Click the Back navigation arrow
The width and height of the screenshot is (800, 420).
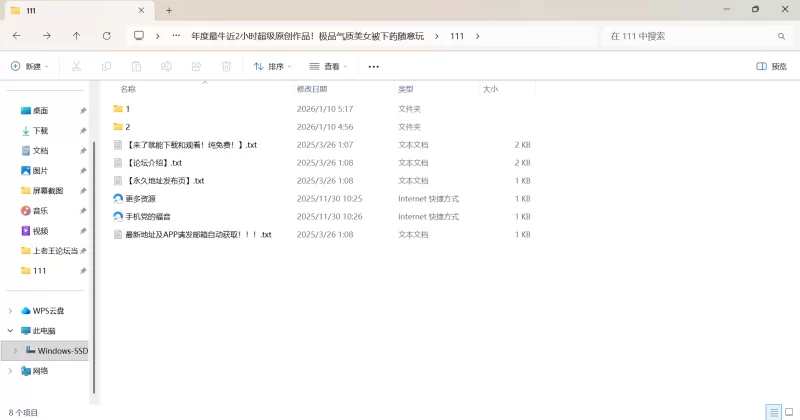(17, 36)
